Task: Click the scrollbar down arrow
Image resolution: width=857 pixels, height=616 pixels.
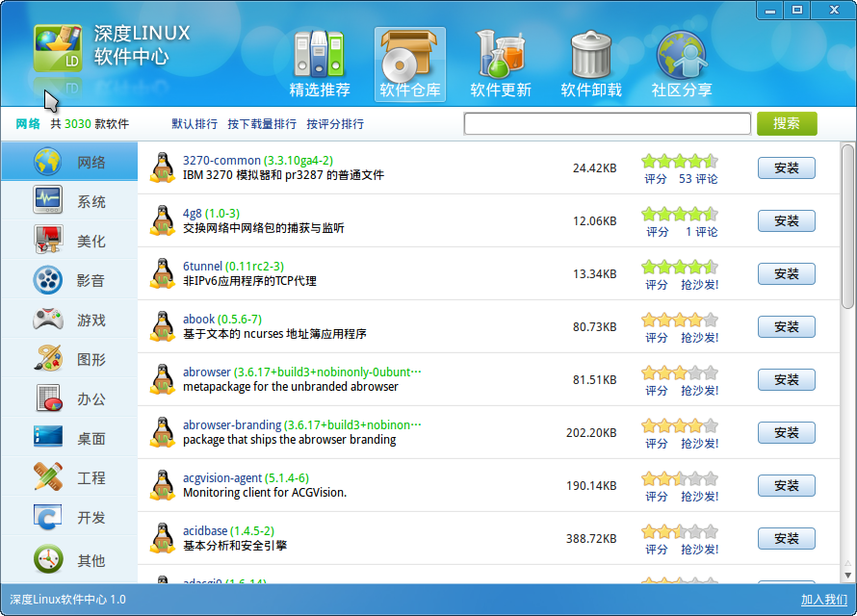Action: pos(847,575)
